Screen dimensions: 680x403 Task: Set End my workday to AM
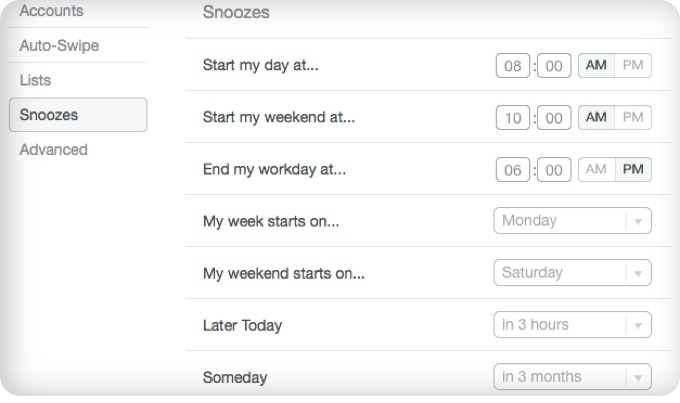[x=596, y=170]
